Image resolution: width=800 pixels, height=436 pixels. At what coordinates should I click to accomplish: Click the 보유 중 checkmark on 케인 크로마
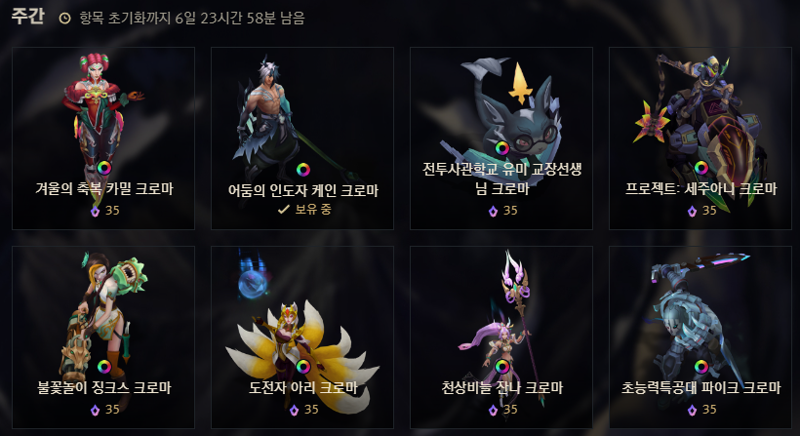(284, 209)
